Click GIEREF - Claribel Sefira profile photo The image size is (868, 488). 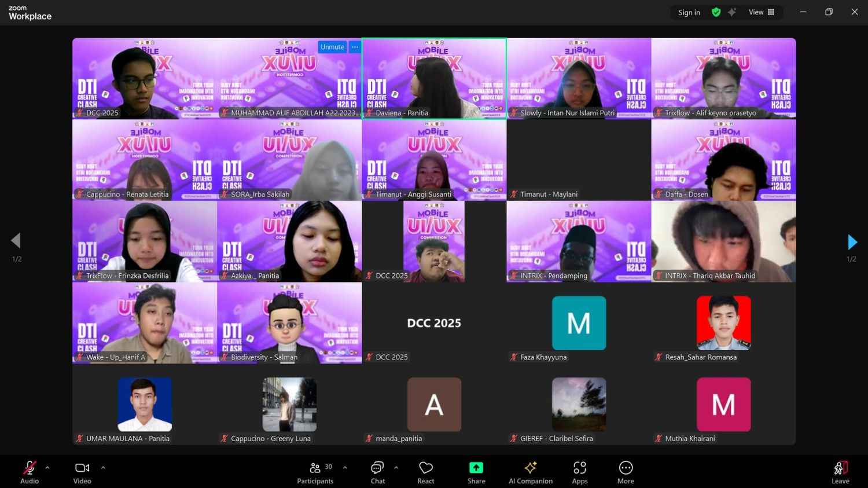tap(579, 405)
